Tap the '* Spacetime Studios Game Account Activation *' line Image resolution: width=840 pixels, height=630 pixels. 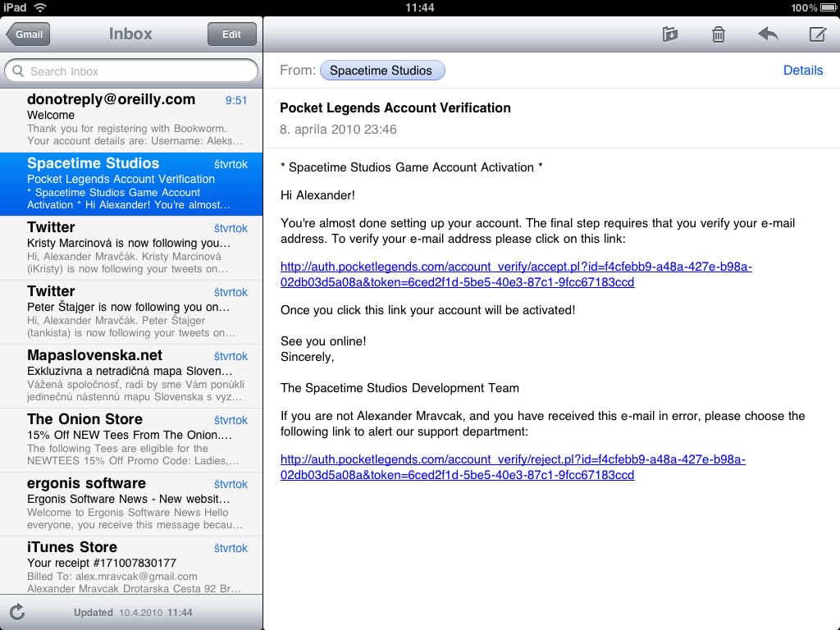[412, 167]
